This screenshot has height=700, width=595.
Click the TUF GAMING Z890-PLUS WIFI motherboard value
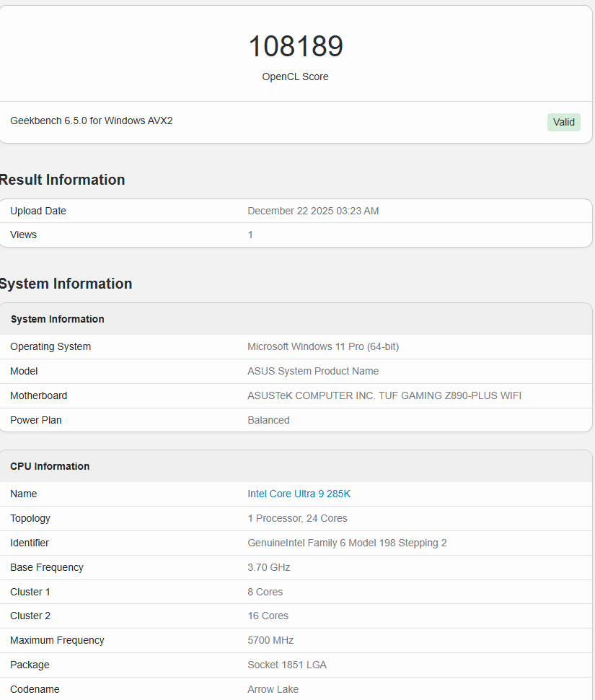click(x=384, y=395)
